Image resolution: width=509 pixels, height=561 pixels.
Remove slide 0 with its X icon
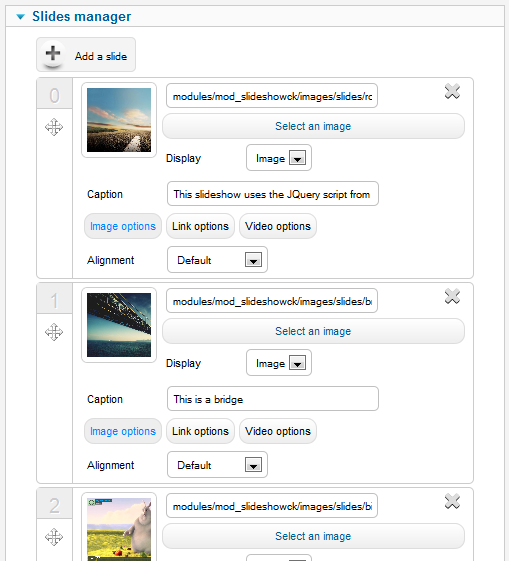coord(452,91)
